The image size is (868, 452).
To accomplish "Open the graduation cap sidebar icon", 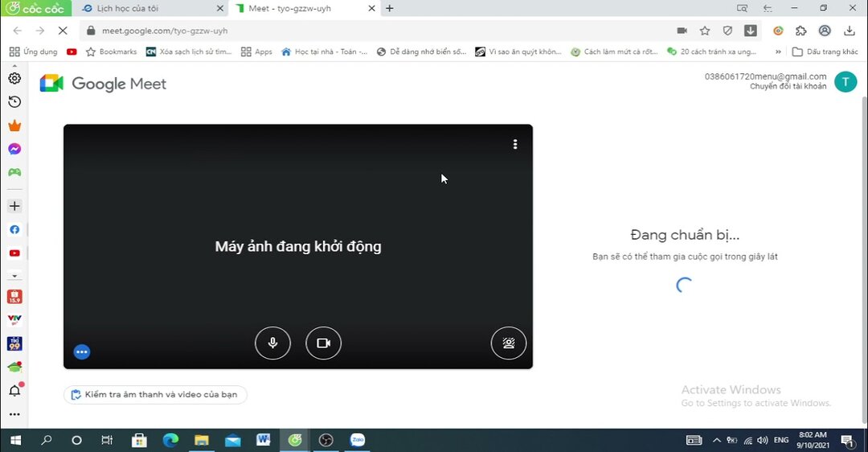I will coord(15,368).
